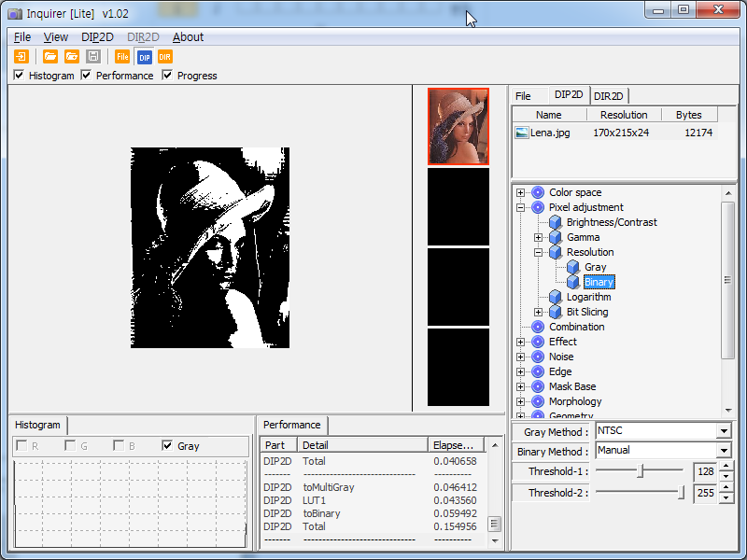
Task: Click the Lena.jpg file icon in list
Action: (x=522, y=133)
